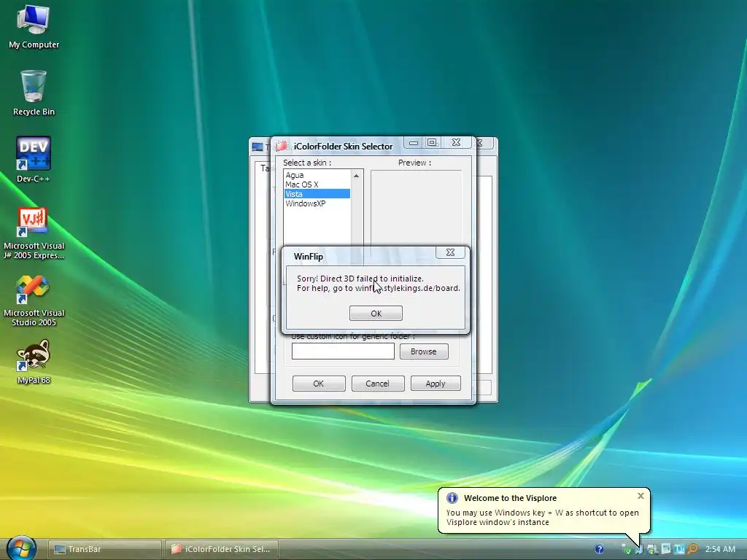747x560 pixels.
Task: Click the Visplore tray icon under balloon
Action: click(639, 550)
